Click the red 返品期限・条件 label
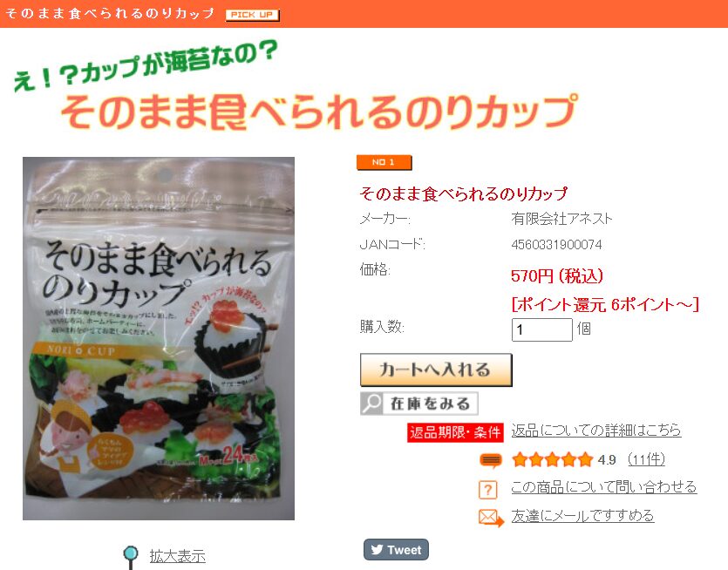 [x=455, y=432]
